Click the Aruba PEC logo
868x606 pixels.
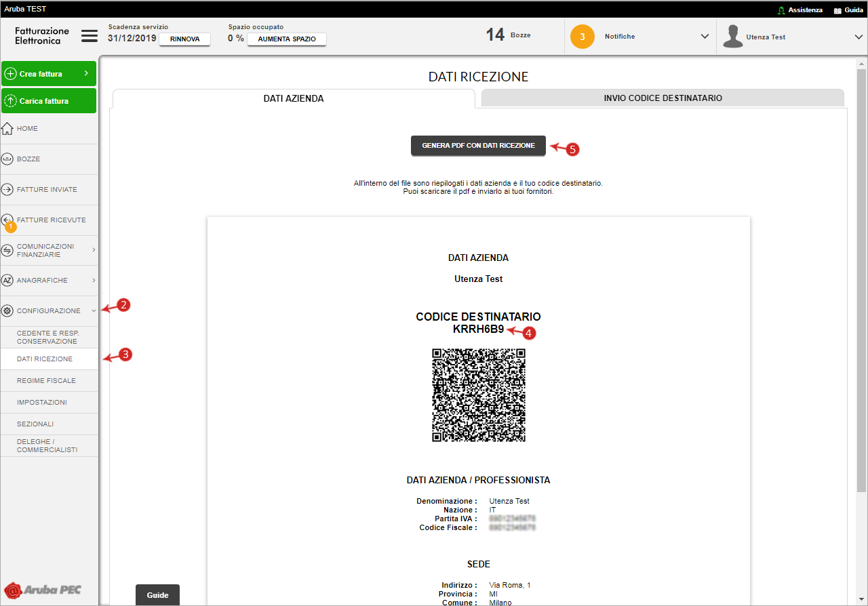point(42,589)
